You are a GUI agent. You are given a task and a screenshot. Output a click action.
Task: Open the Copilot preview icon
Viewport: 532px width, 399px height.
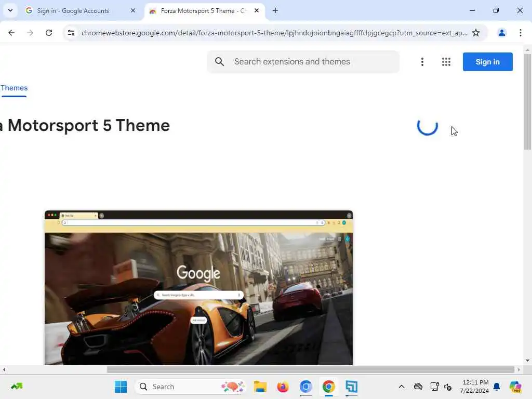(515, 387)
